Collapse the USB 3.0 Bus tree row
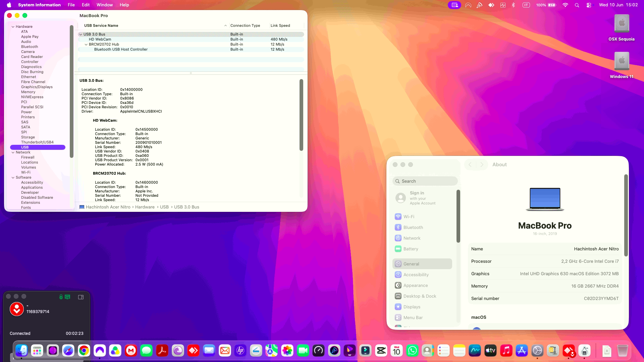Image resolution: width=644 pixels, height=362 pixels. point(81,34)
